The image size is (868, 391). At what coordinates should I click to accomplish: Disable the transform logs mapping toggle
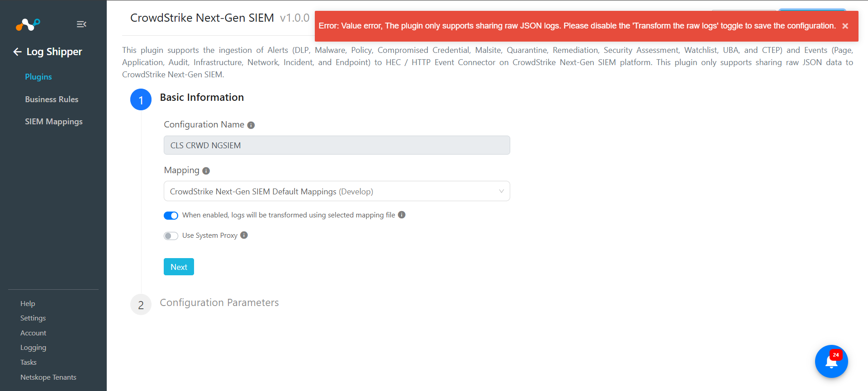pos(171,216)
